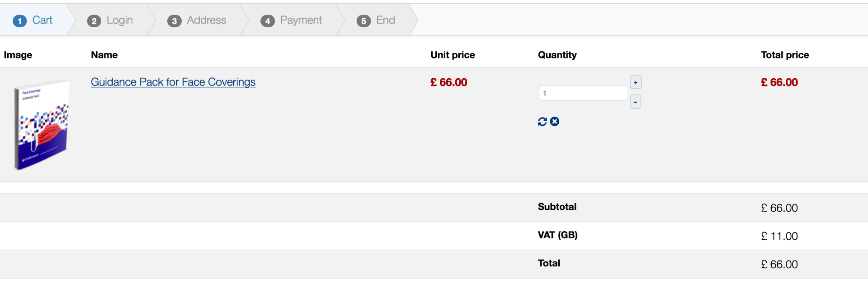Screen dimensions: 868x284
Task: Click the Quantity column header
Action: tap(557, 55)
